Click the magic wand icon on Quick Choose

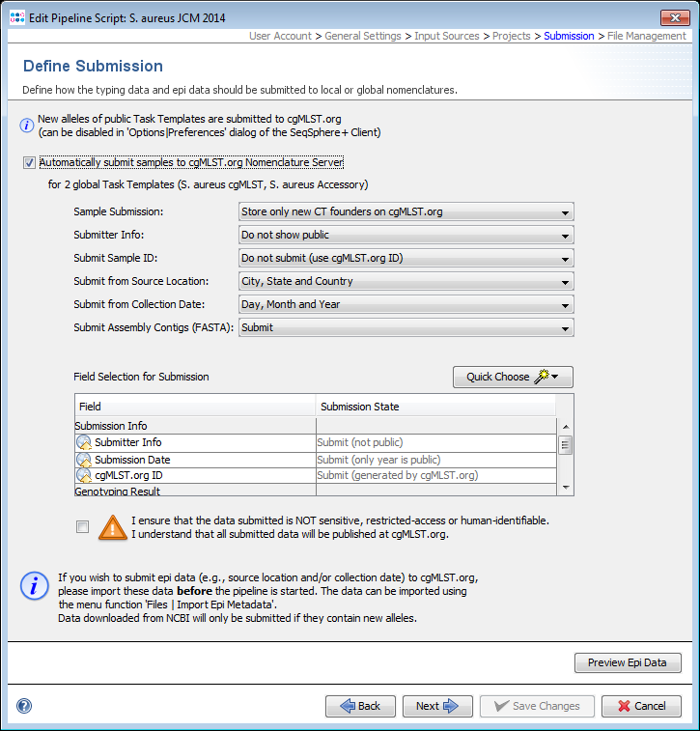click(542, 377)
